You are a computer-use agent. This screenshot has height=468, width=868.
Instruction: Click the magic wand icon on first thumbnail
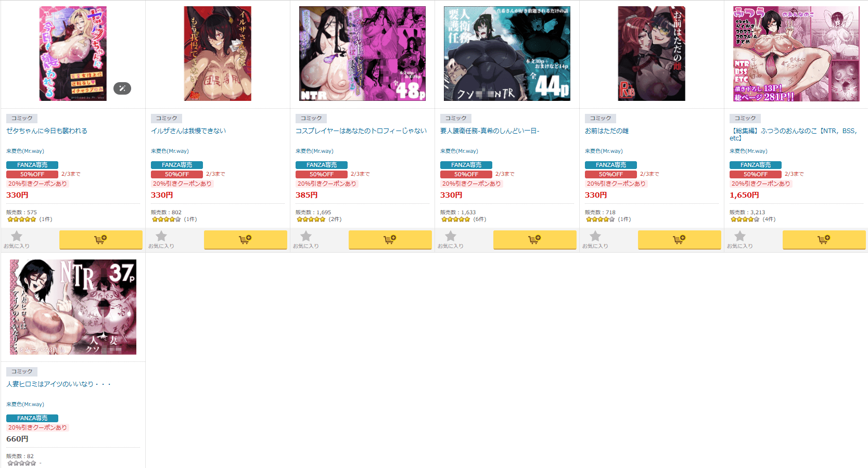click(x=122, y=88)
